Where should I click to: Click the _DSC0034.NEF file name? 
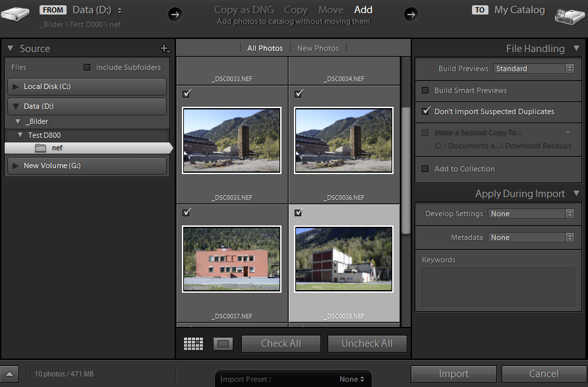[344, 78]
